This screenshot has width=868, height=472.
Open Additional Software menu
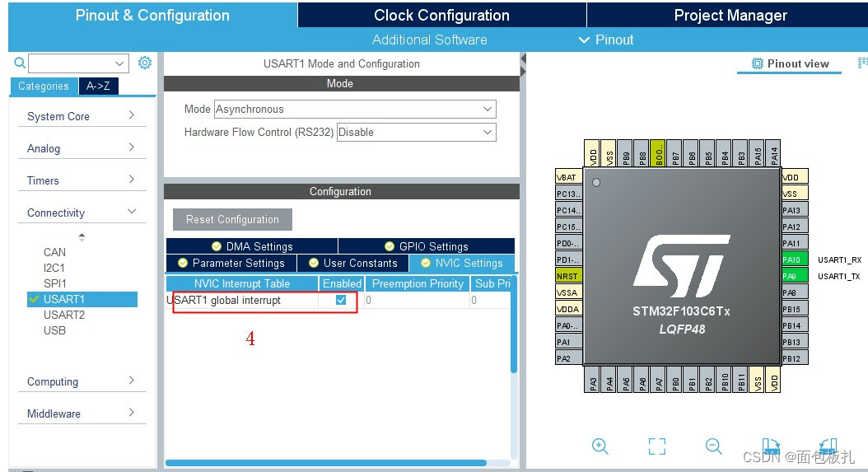click(430, 40)
